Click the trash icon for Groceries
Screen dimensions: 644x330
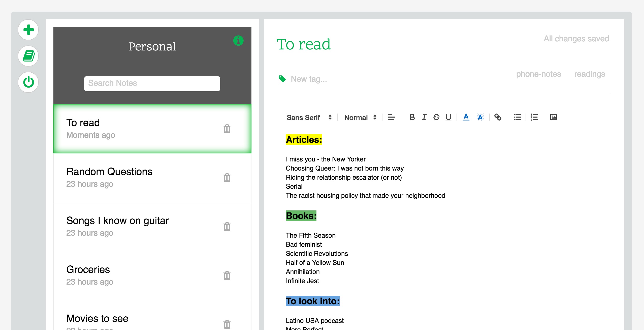tap(227, 276)
